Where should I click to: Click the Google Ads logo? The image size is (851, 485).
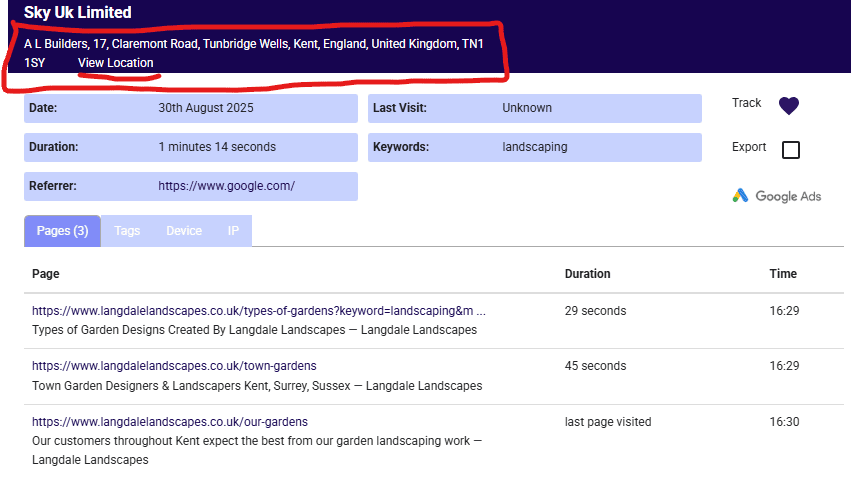[x=776, y=196]
